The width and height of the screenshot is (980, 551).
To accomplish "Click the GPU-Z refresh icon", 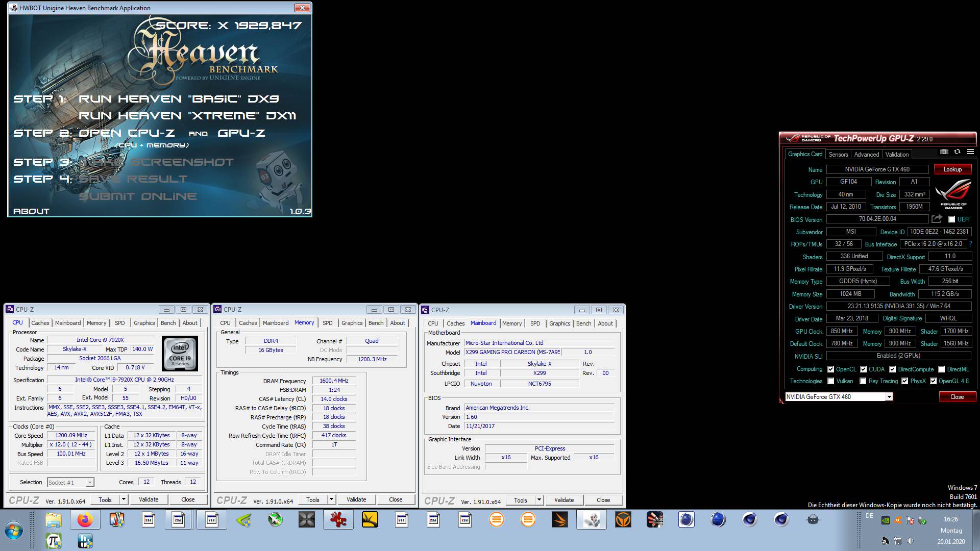I will point(957,152).
